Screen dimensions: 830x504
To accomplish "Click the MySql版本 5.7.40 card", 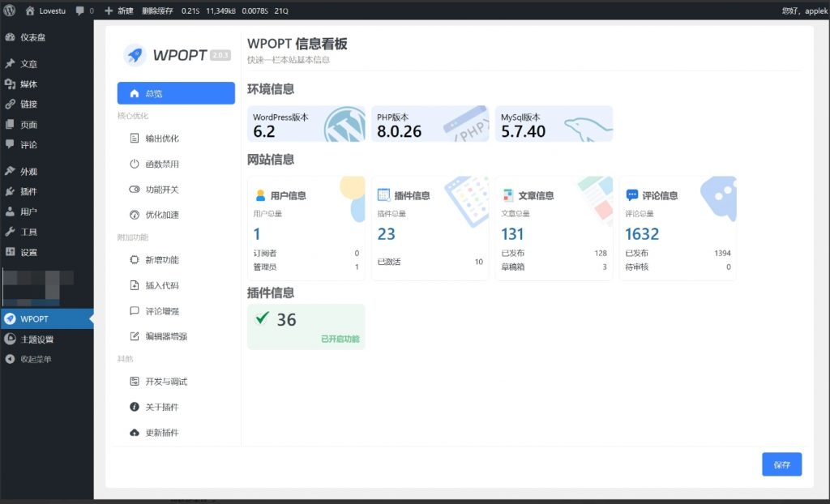I will click(554, 124).
